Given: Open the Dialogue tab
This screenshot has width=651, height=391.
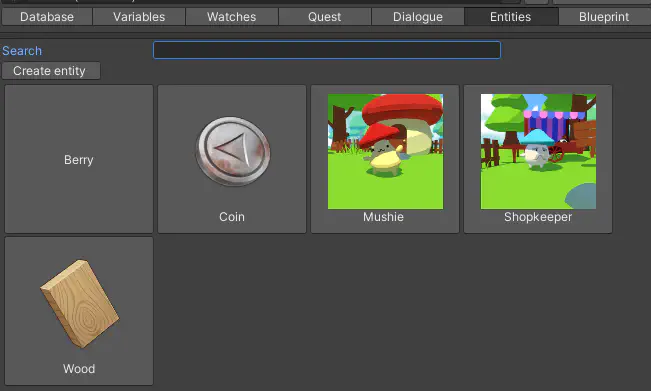Looking at the screenshot, I should tap(418, 17).
